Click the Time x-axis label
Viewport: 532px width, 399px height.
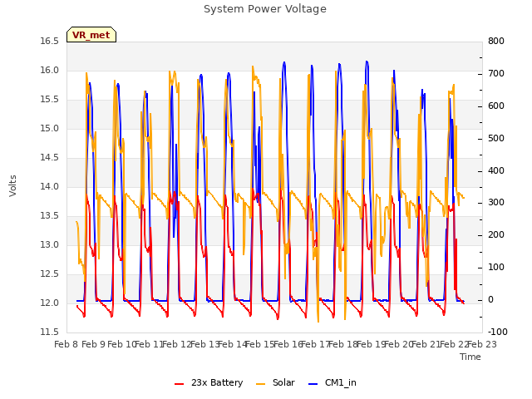tap(470, 357)
